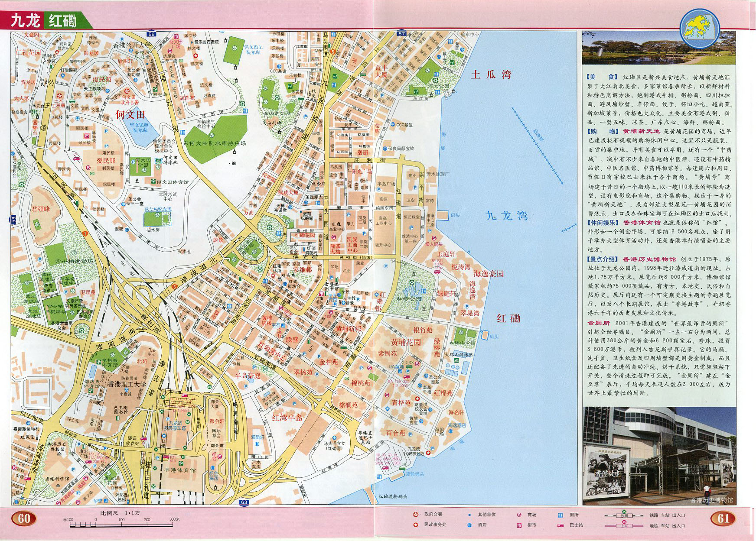This screenshot has height=541, width=756.
Task: Open the 【美食】 section heading
Action: click(x=597, y=77)
